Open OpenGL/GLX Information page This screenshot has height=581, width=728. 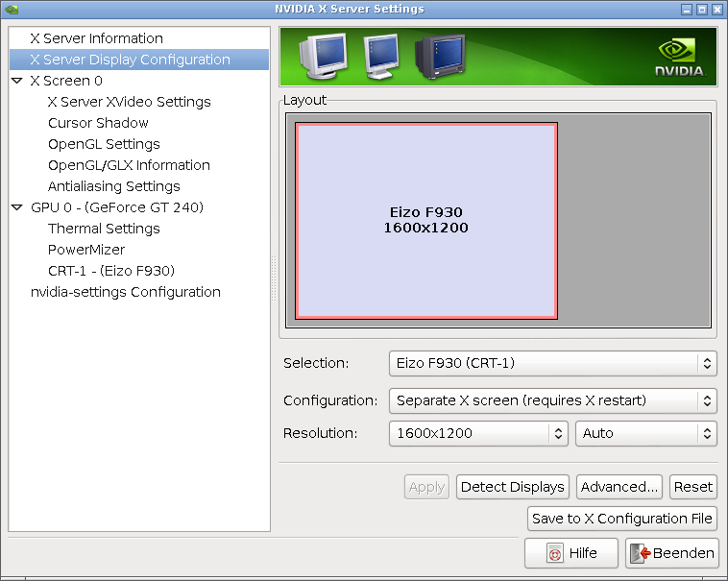129,165
